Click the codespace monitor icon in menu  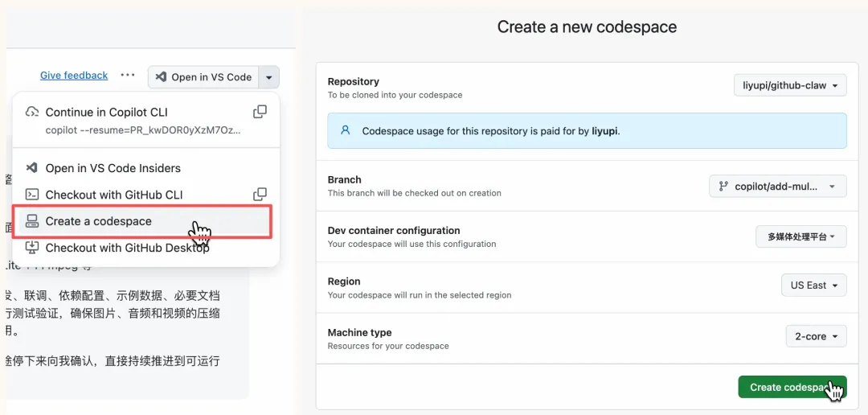32,221
